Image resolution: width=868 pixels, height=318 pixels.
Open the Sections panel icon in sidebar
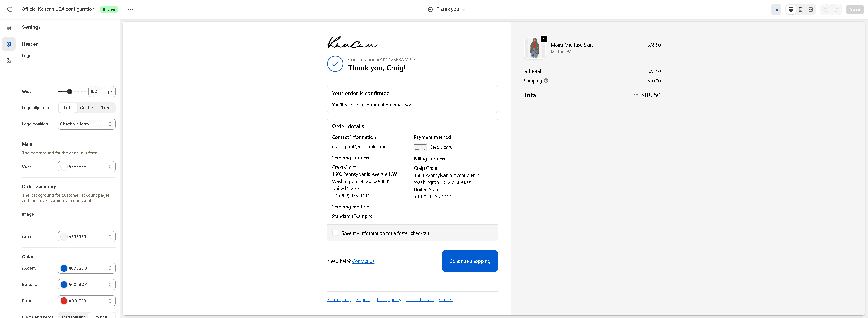[9, 28]
